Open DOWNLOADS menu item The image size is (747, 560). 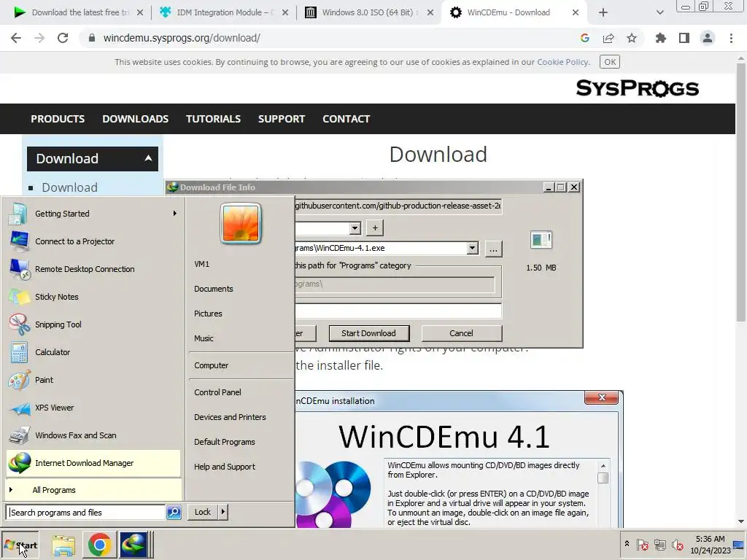(135, 119)
